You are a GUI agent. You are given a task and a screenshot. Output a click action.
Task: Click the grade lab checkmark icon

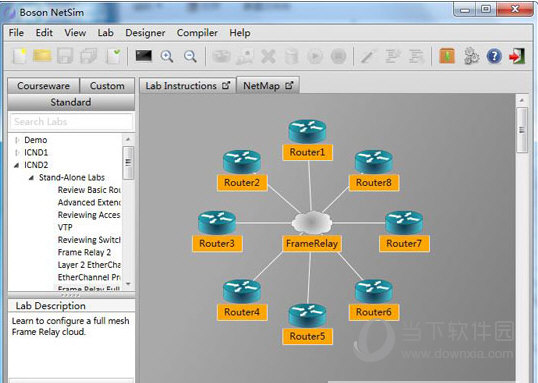[114, 56]
